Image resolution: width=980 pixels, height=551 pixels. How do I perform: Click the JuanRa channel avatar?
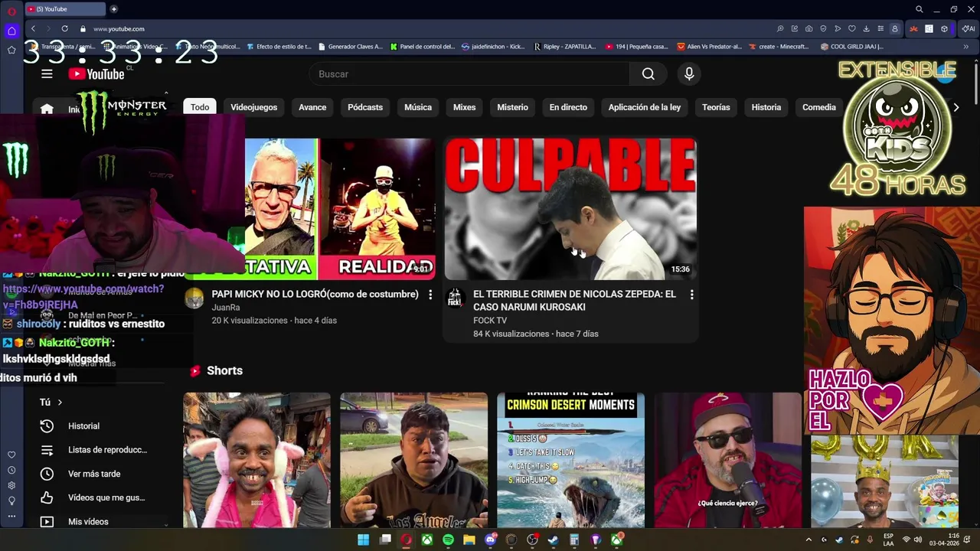tap(194, 298)
